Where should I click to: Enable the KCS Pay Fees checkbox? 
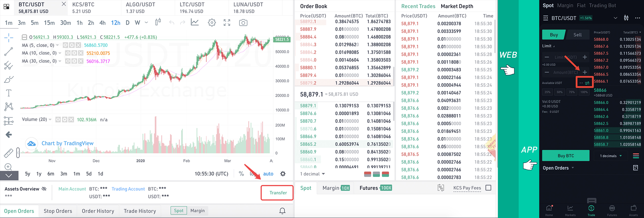click(x=488, y=188)
